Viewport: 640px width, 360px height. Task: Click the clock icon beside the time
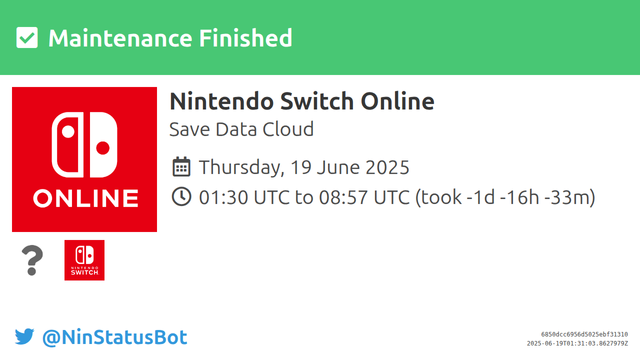(181, 196)
